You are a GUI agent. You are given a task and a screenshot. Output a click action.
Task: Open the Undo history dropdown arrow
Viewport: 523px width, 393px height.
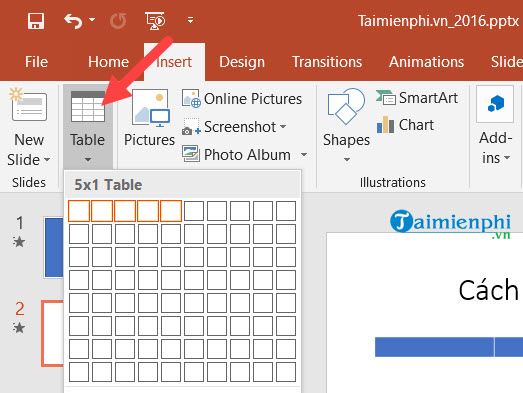pyautogui.click(x=92, y=20)
